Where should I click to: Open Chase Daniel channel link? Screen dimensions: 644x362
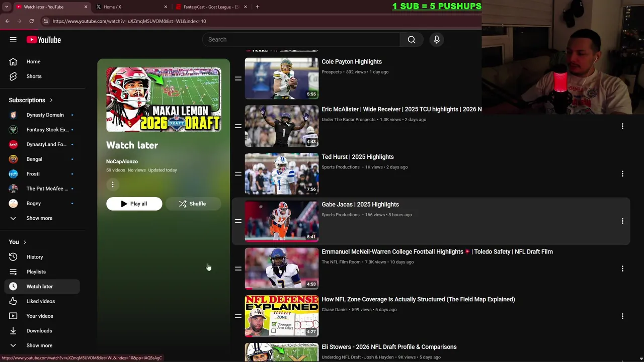click(x=335, y=310)
